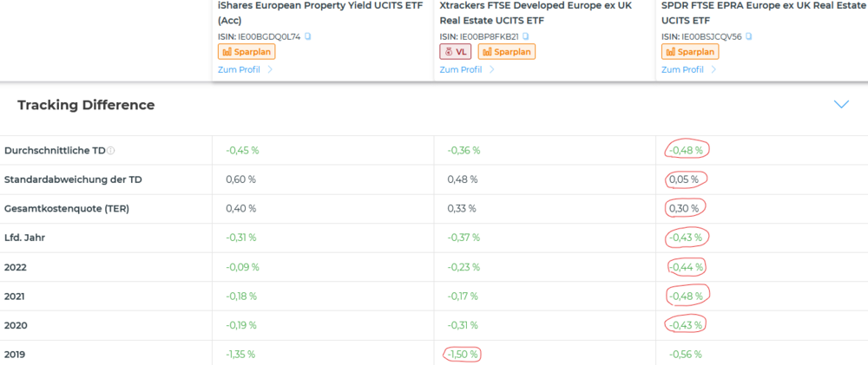Collapse the Tracking Difference section chevron
The width and height of the screenshot is (868, 365).
point(840,105)
